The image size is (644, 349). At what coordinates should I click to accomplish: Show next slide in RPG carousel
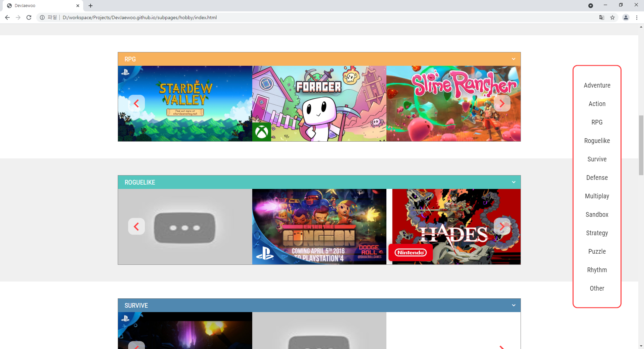[x=502, y=103]
